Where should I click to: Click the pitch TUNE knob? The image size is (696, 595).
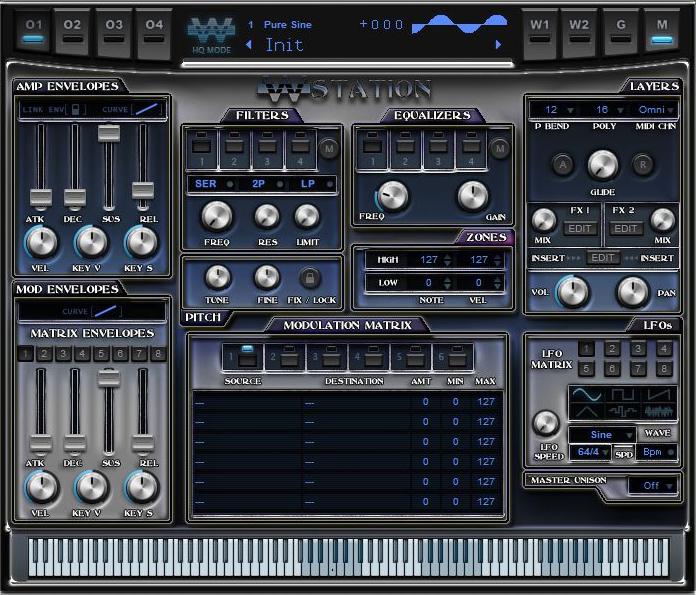click(218, 277)
